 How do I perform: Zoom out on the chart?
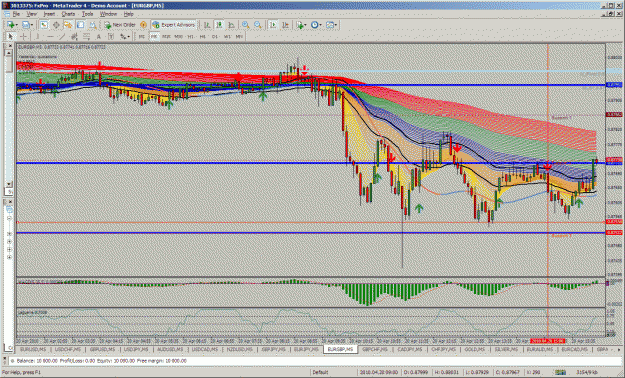258,25
